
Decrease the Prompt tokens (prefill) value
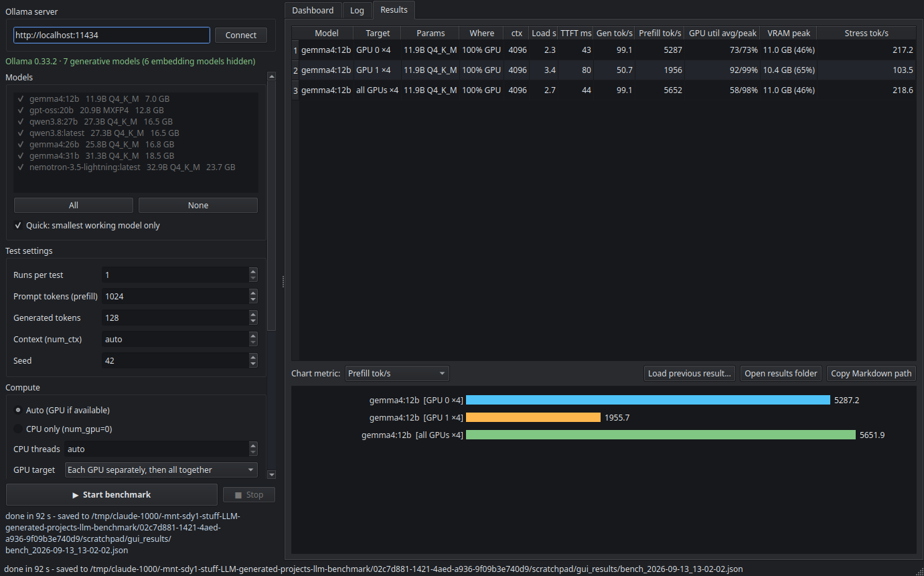pos(253,300)
